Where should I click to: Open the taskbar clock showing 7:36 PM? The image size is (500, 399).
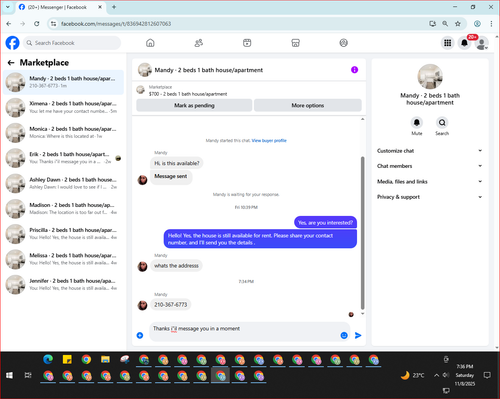coord(465,375)
